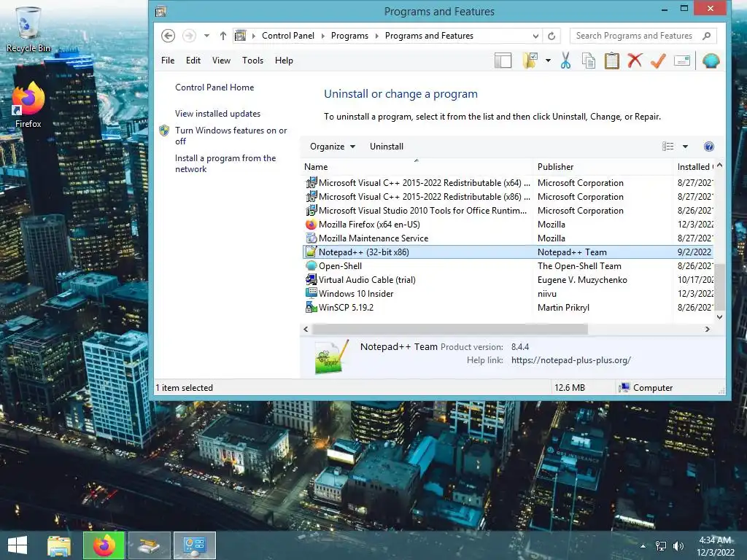747x560 pixels.
Task: Click the Notepad++ (32-bit x86) row
Action: pos(508,252)
